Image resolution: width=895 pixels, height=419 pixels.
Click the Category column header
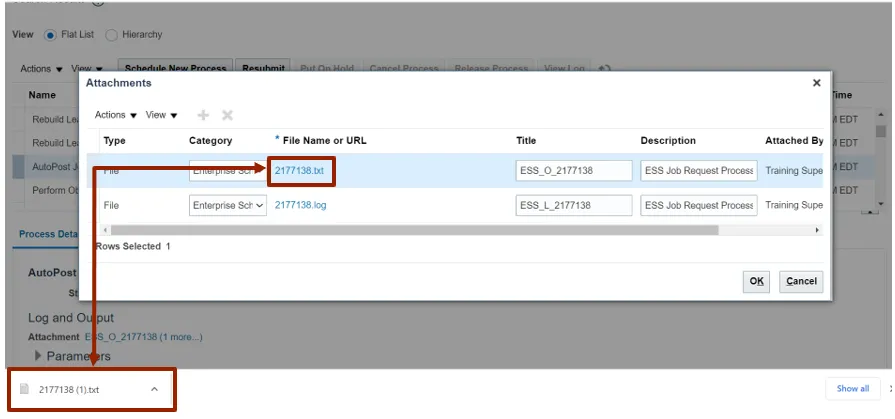point(211,140)
